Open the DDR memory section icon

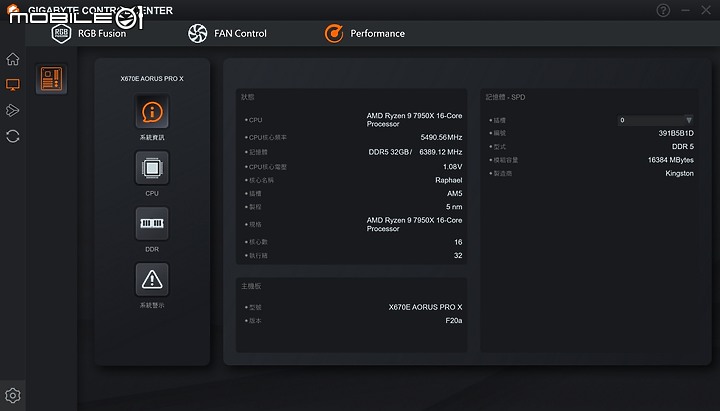point(152,224)
